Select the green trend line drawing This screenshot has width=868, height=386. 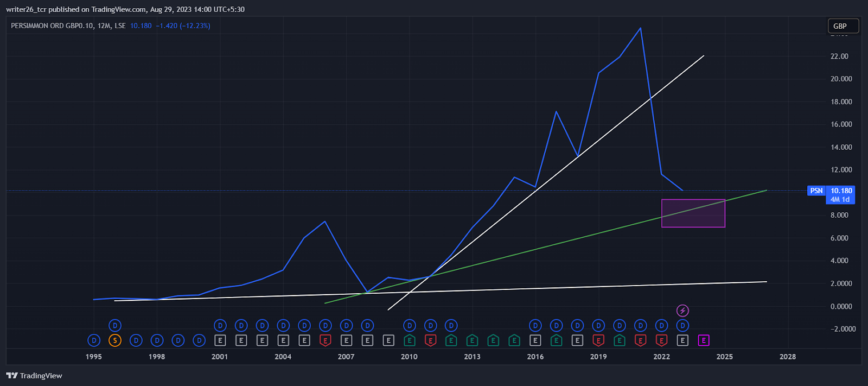click(x=546, y=247)
